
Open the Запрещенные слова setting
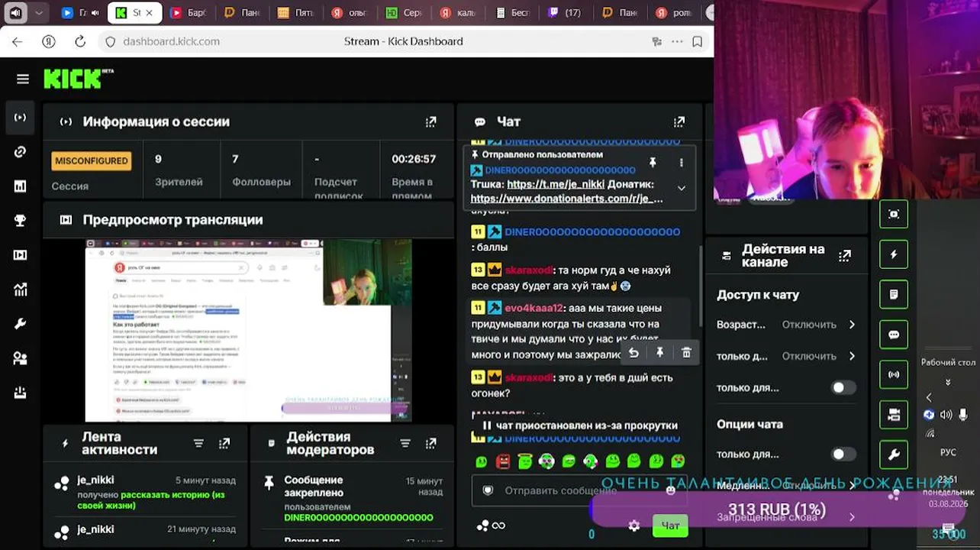point(786,517)
